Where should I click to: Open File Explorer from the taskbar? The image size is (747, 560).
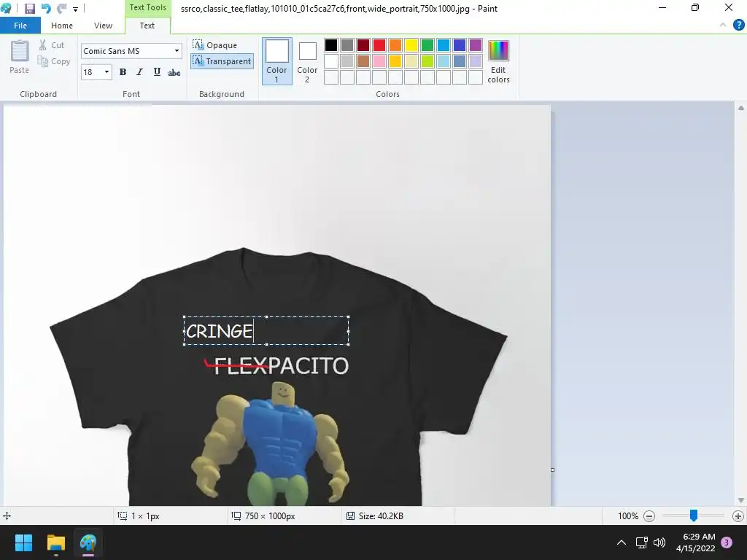55,542
